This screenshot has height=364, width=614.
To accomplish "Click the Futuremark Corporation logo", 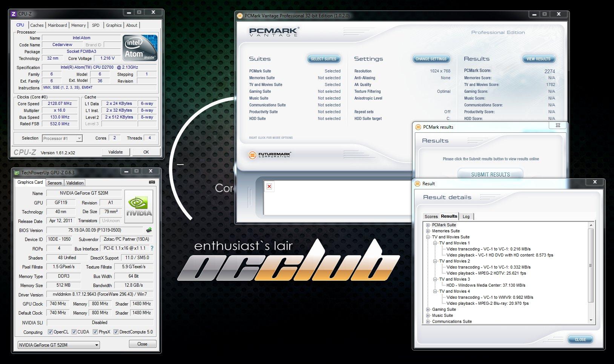I will (270, 155).
